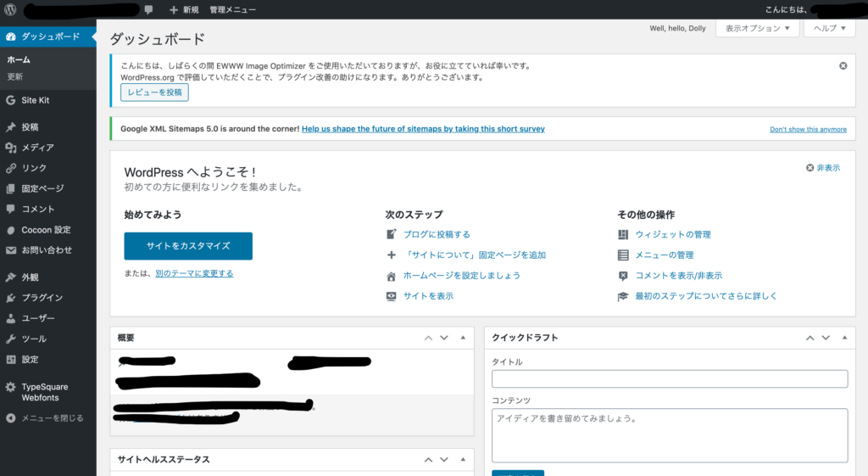
Task: Click the ツール wrench icon
Action: [10, 339]
